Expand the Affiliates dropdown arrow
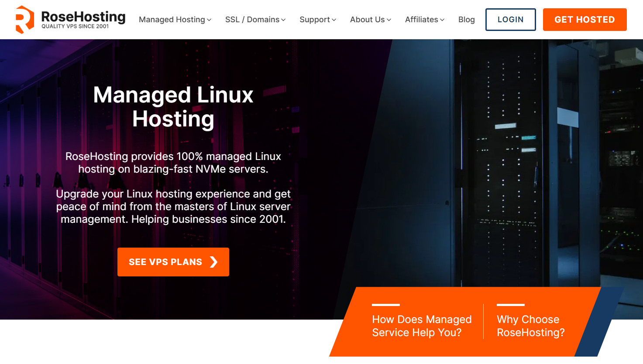643x364 pixels. [x=442, y=20]
